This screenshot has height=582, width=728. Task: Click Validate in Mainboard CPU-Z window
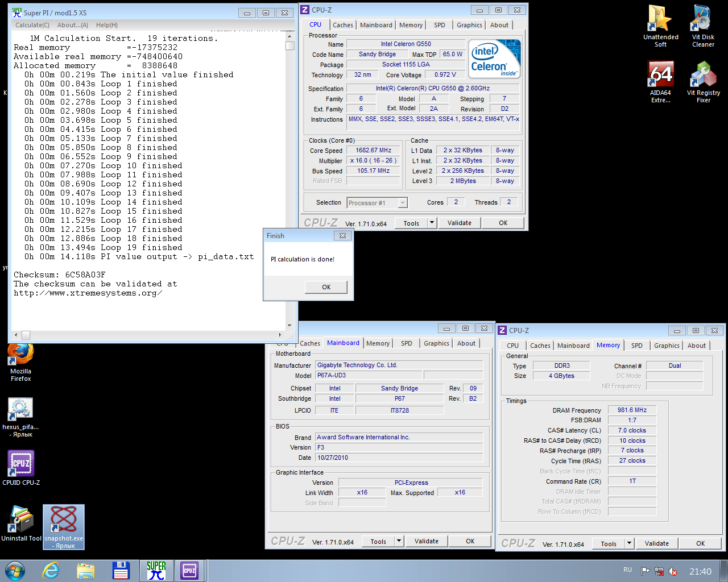(427, 542)
